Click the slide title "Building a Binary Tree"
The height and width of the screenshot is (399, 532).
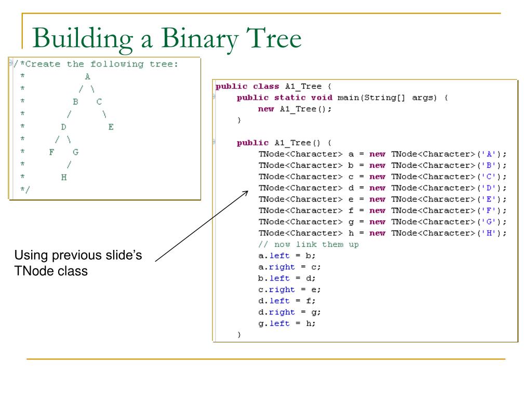pyautogui.click(x=167, y=39)
